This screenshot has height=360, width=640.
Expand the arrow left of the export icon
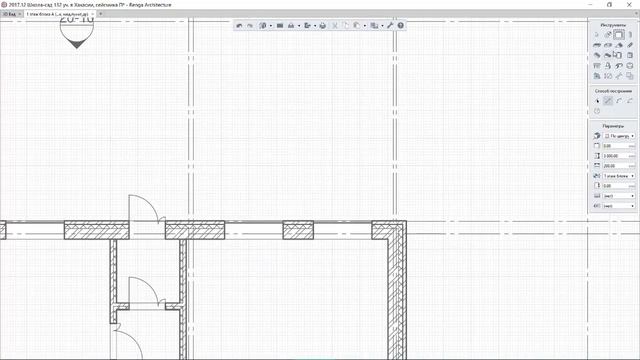(x=299, y=26)
